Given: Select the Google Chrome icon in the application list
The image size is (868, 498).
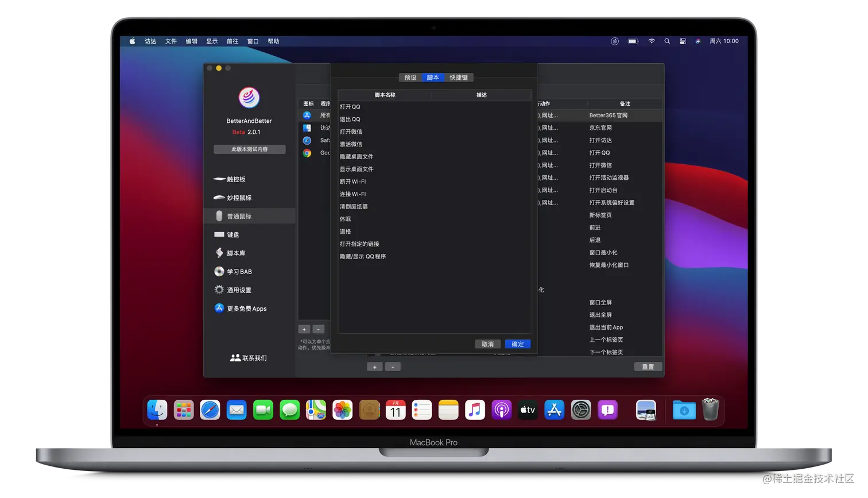Looking at the screenshot, I should (307, 153).
